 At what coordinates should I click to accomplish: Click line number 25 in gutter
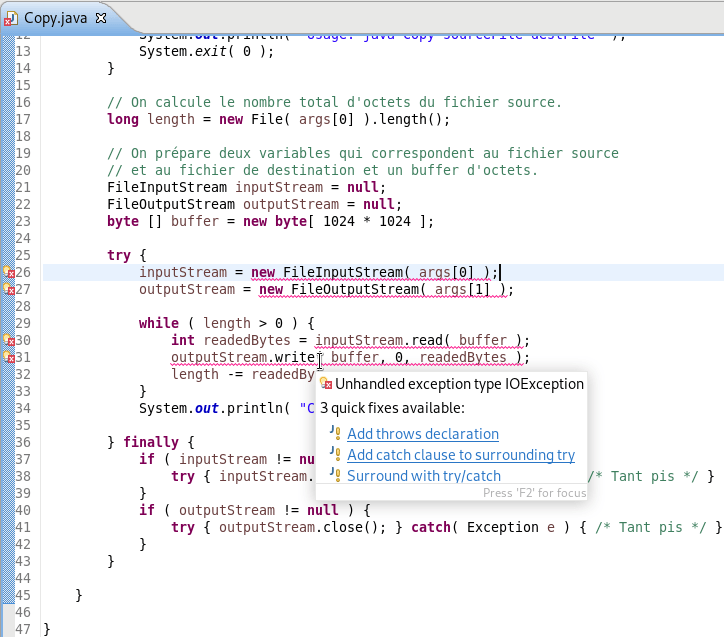pyautogui.click(x=23, y=255)
